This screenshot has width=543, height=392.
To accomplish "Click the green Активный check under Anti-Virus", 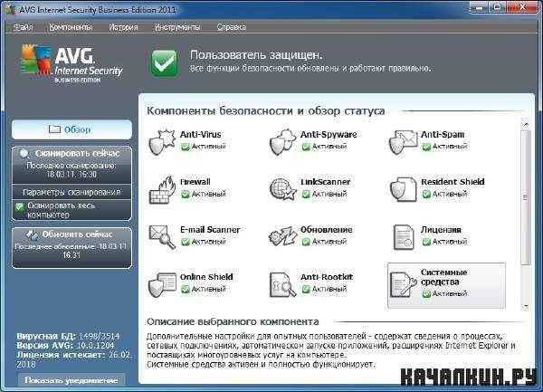I will (186, 147).
